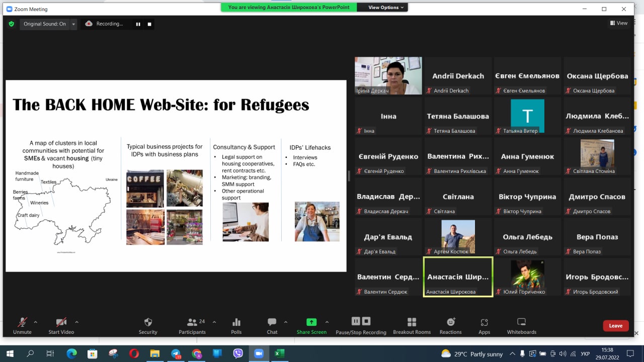Screen dimensions: 644x362
Task: Open the Participants list
Action: point(192,323)
